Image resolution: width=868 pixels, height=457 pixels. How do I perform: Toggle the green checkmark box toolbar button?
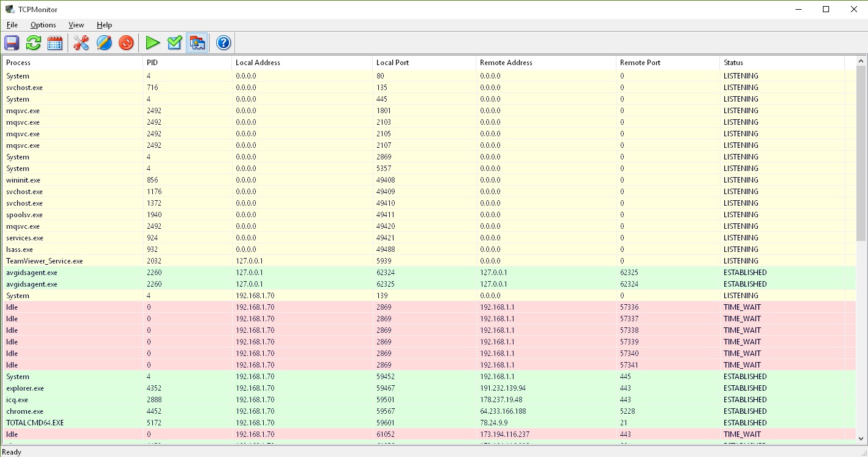[175, 43]
